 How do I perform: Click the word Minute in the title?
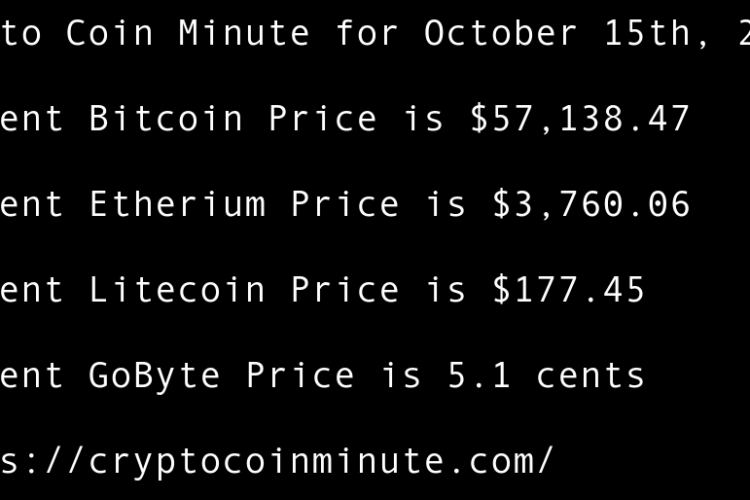coord(245,33)
